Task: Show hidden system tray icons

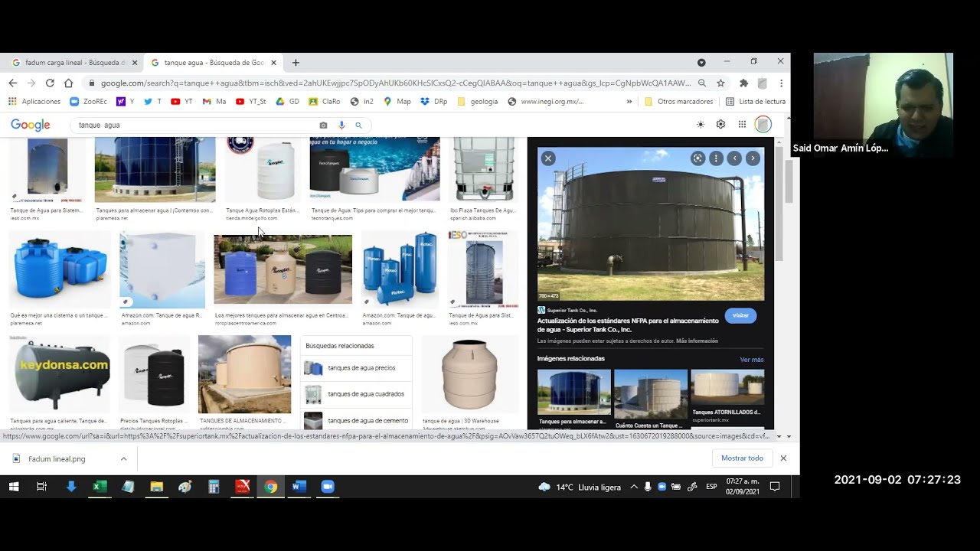Action: [634, 487]
